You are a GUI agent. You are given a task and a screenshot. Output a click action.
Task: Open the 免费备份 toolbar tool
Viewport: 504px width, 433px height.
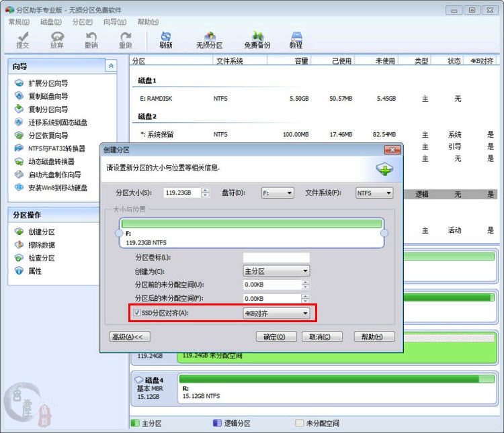(x=257, y=40)
